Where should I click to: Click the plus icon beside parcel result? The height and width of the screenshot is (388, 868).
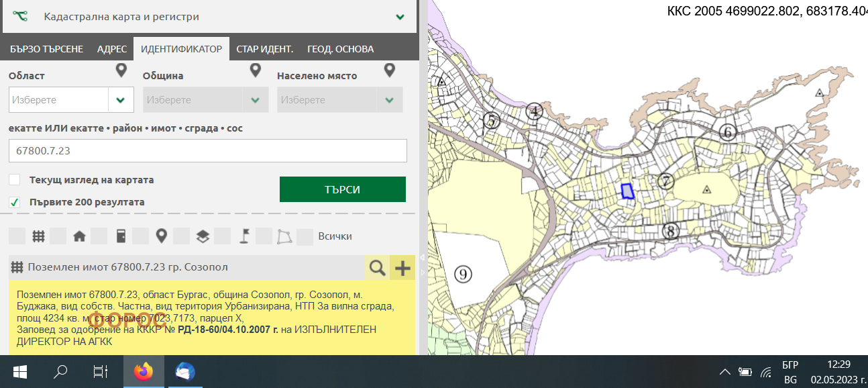point(402,268)
